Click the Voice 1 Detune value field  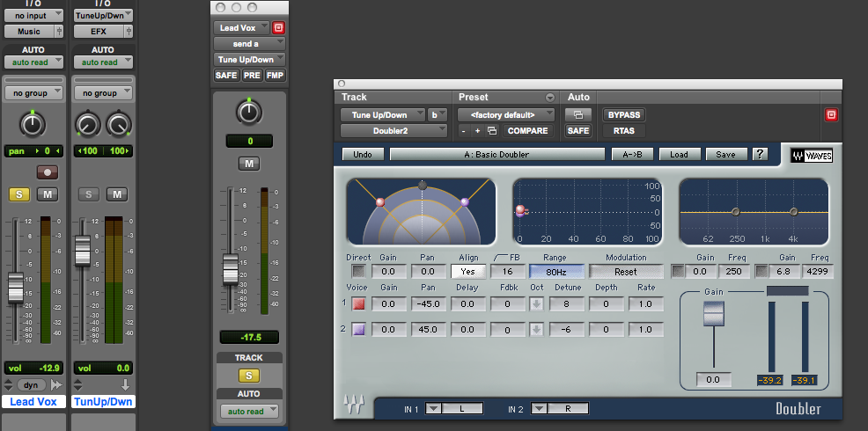pyautogui.click(x=567, y=303)
